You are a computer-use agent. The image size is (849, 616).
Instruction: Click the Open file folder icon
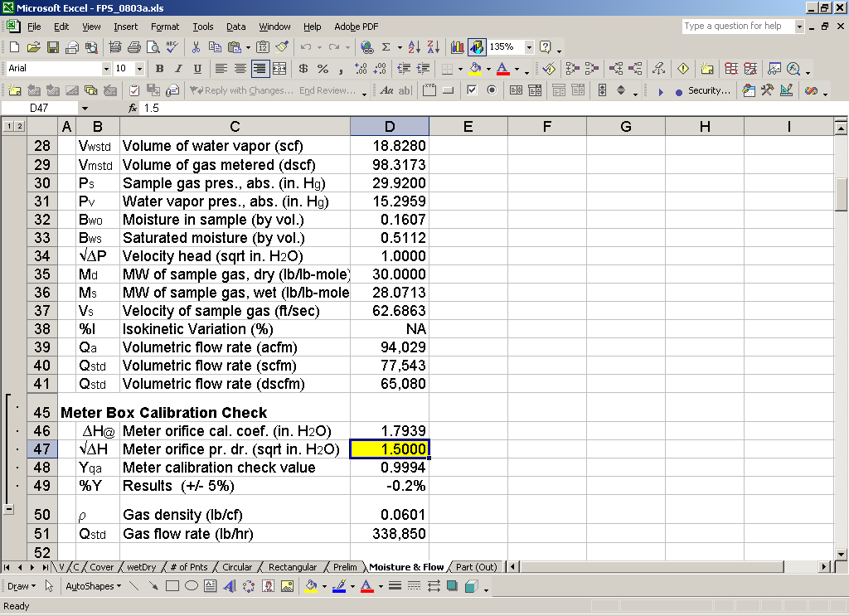point(33,47)
